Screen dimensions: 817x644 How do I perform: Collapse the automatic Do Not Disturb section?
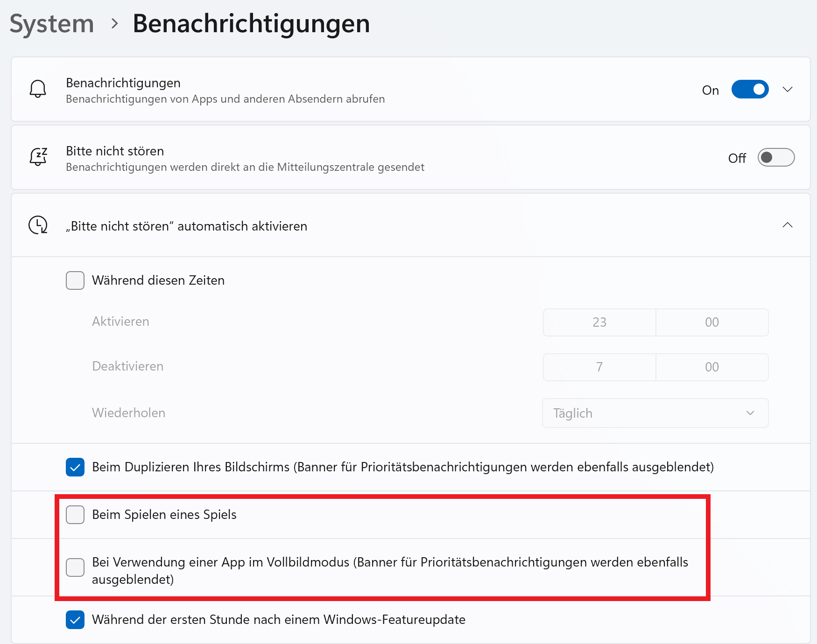(x=788, y=225)
